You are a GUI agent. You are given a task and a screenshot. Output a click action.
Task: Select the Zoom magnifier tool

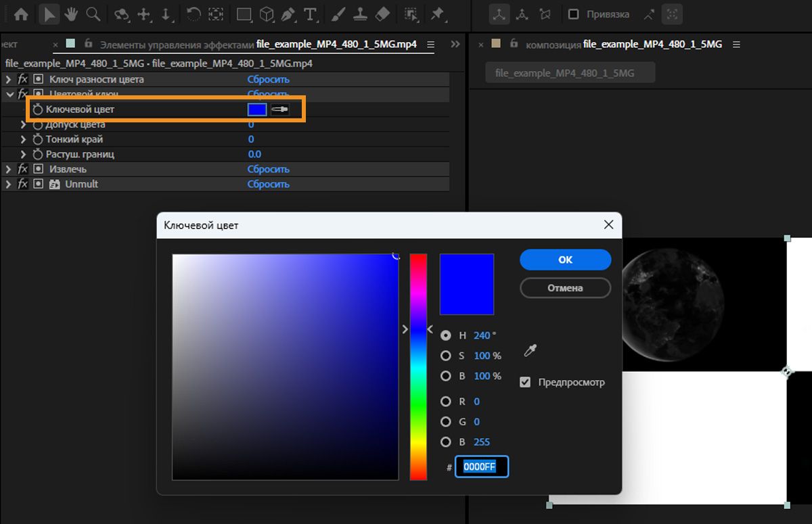click(x=93, y=14)
